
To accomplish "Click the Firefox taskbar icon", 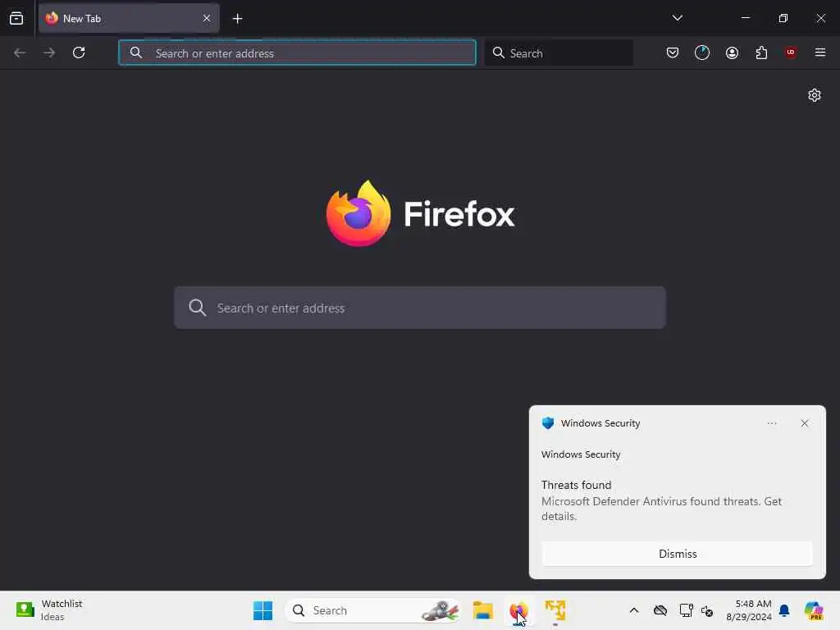I will coord(518,610).
